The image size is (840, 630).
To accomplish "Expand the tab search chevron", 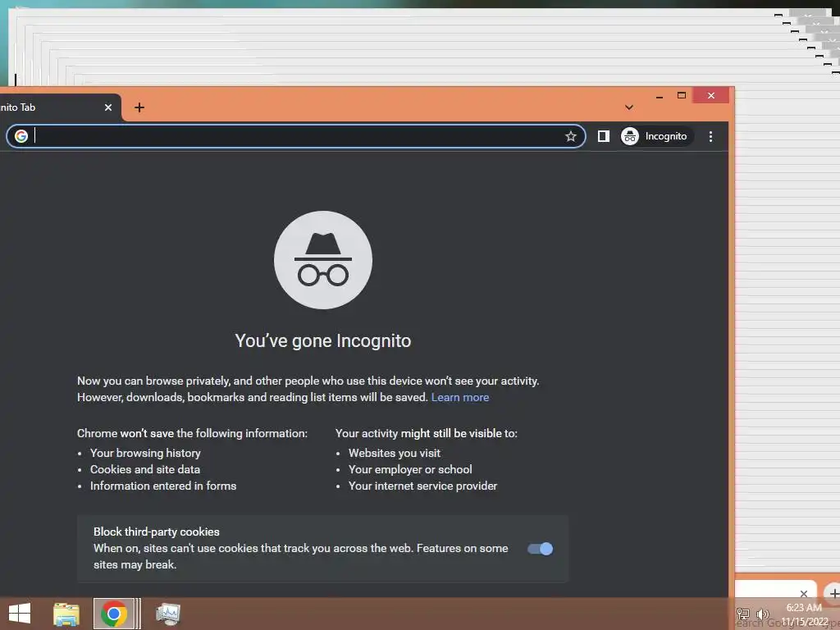I will click(x=629, y=107).
